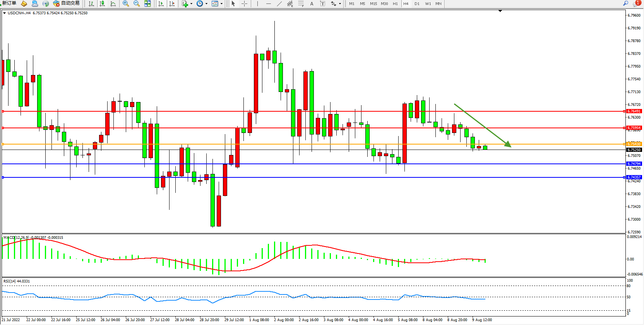Toggle Auto Trading (自动交易) button
Screen dimensions: 644x325
coord(67,3)
